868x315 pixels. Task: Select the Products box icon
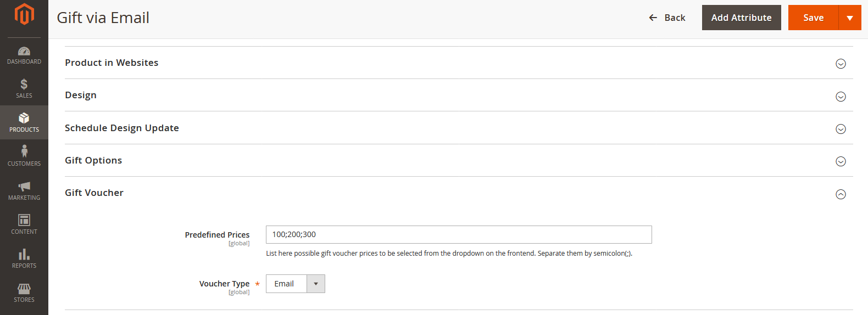coord(24,119)
